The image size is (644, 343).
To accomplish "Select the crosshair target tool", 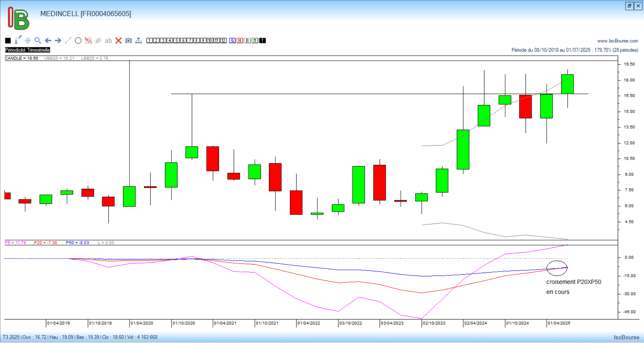I will 28,41.
